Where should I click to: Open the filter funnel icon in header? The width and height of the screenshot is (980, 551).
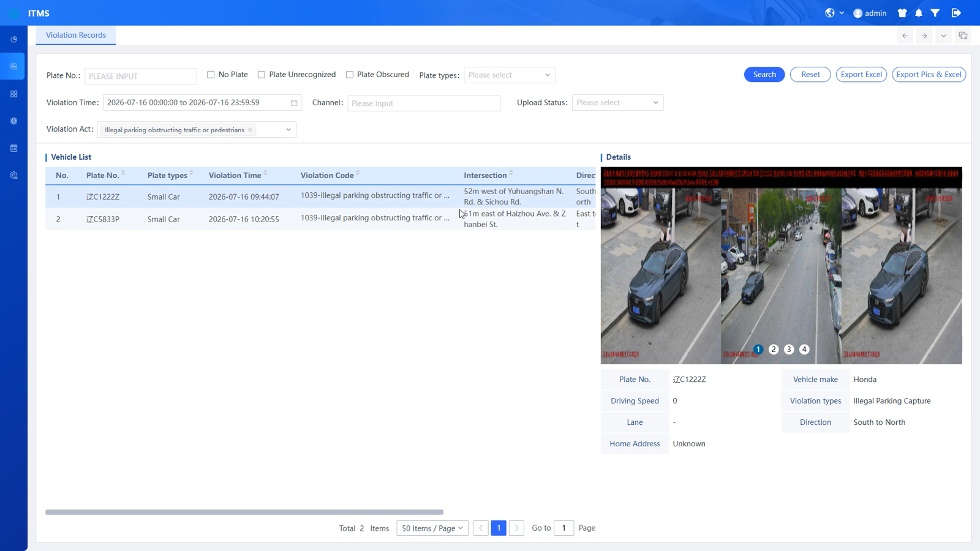pos(935,13)
